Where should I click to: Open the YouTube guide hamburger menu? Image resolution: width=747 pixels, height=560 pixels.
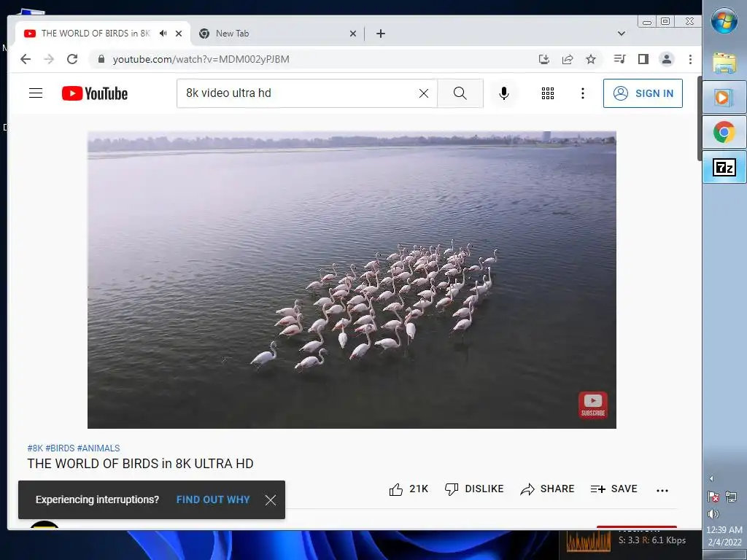pos(36,93)
